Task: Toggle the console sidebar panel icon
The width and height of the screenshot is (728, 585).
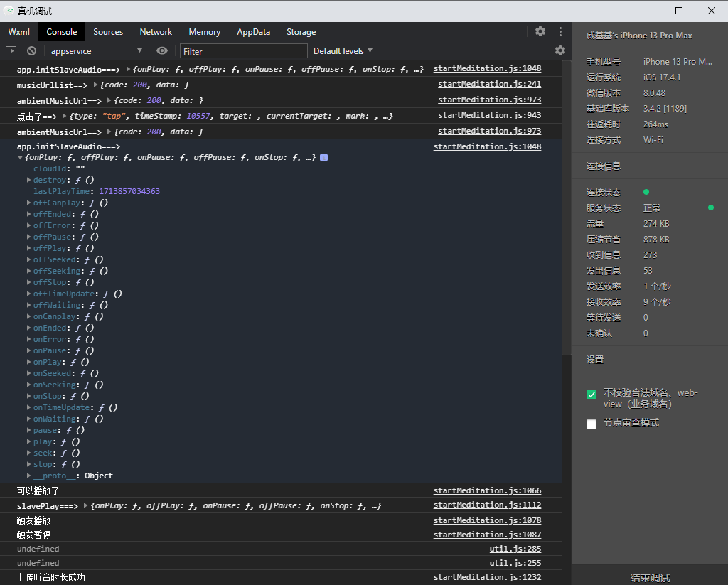Action: [11, 50]
